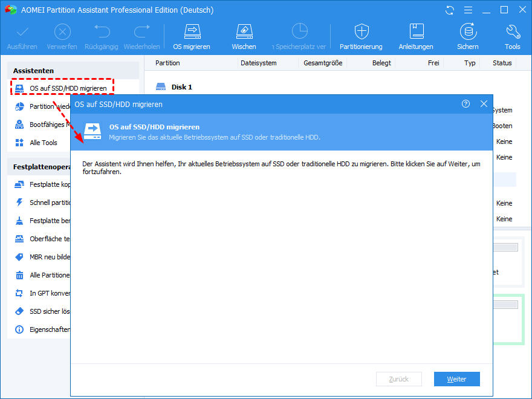The image size is (532, 399).
Task: Open the Sichern backup tool
Action: [468, 37]
